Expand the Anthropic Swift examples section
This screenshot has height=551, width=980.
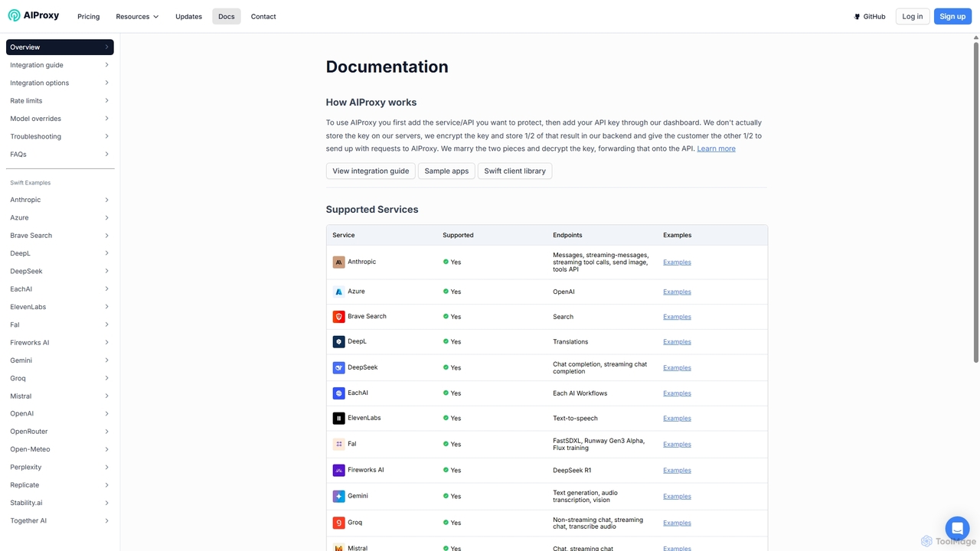[x=60, y=200]
